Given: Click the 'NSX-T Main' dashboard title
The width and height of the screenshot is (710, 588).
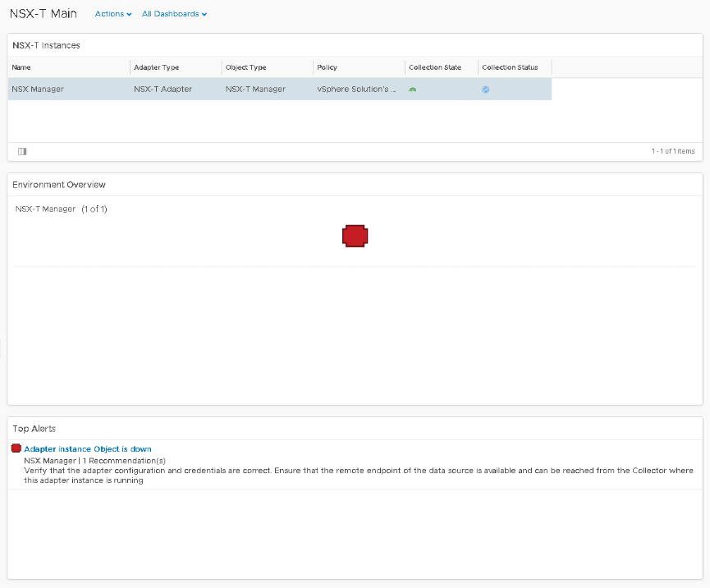Looking at the screenshot, I should tap(44, 14).
